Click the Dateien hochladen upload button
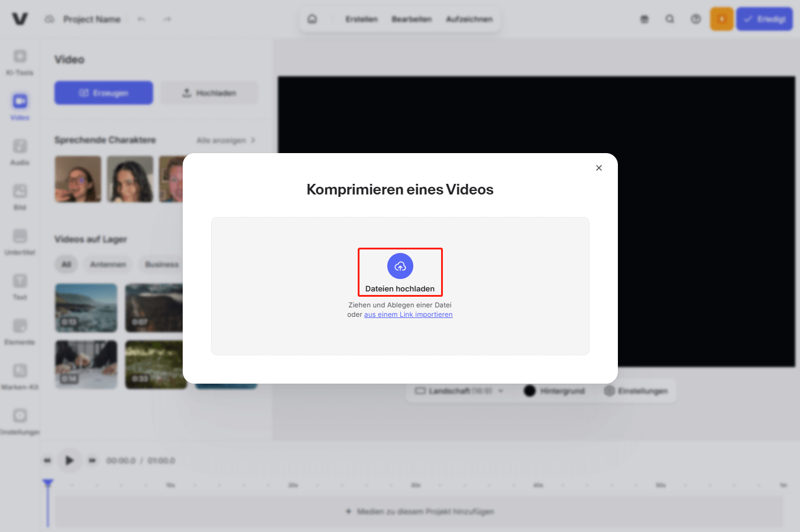Viewport: 800px width, 532px height. click(400, 272)
